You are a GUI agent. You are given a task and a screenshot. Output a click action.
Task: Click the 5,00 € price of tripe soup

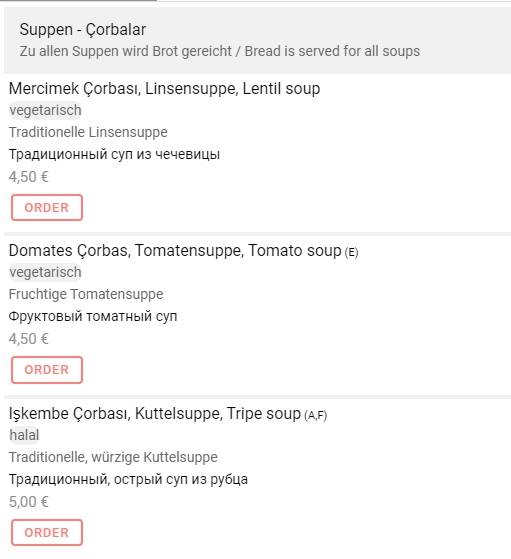click(29, 502)
